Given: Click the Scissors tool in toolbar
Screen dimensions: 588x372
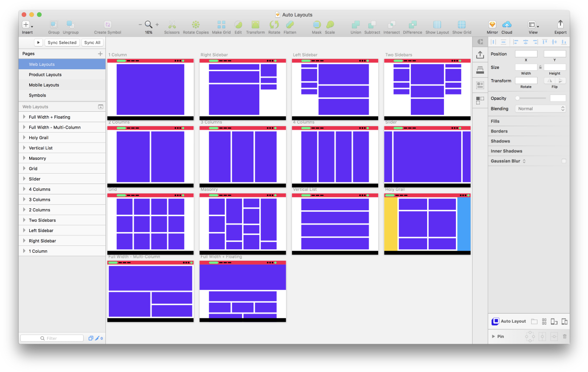Looking at the screenshot, I should pos(172,25).
